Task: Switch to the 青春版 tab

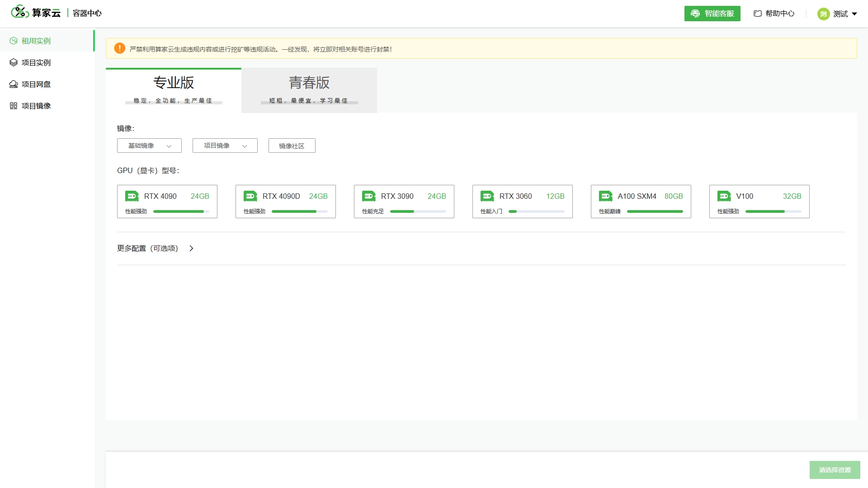Action: (309, 89)
